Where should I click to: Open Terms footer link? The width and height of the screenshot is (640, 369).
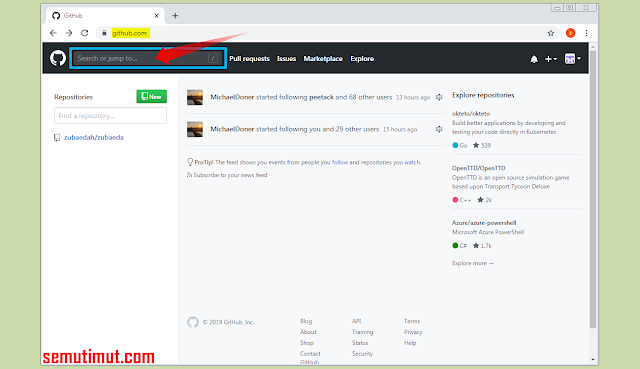[412, 321]
